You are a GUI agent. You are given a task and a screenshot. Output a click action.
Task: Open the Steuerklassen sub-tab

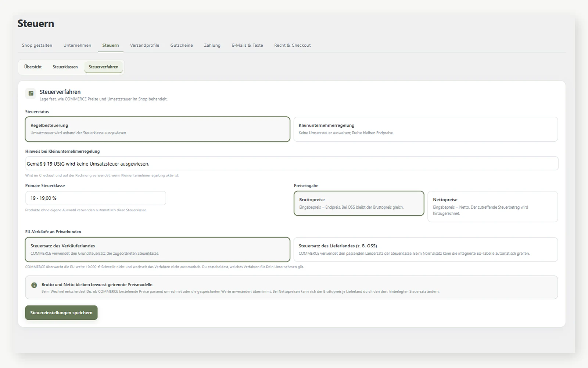pos(65,67)
